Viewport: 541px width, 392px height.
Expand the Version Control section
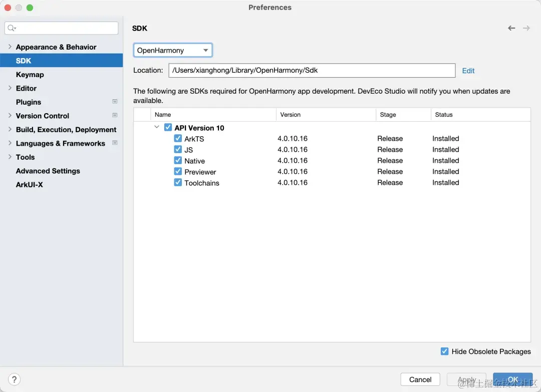10,116
